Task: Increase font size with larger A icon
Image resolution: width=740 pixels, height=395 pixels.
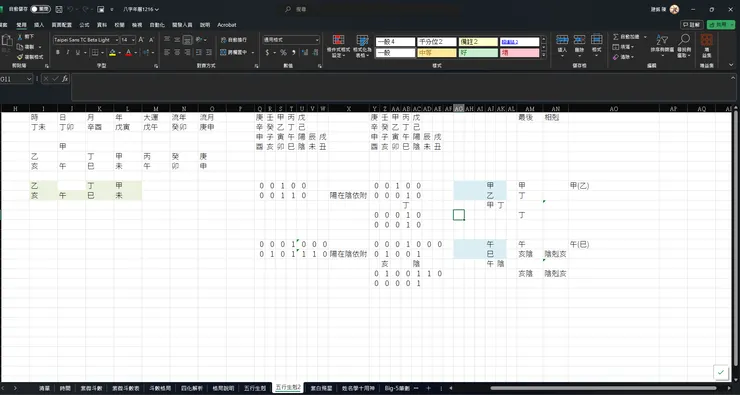Action: tap(141, 40)
